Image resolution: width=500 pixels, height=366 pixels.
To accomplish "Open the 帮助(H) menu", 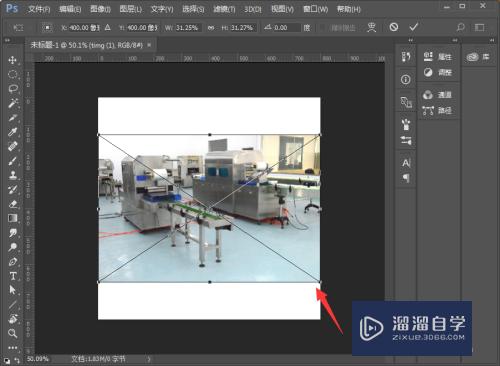I will 349,9.
